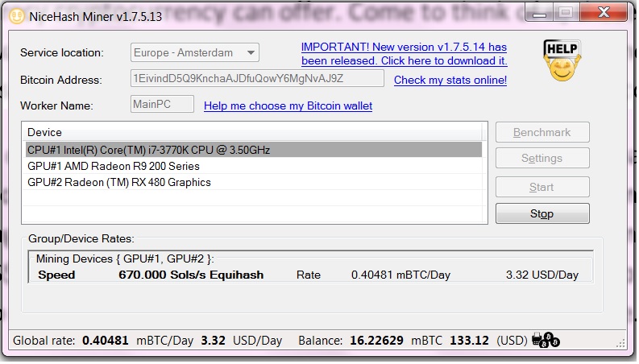639x364 pixels.
Task: Click the window resize grip in status bar
Action: pos(621,344)
